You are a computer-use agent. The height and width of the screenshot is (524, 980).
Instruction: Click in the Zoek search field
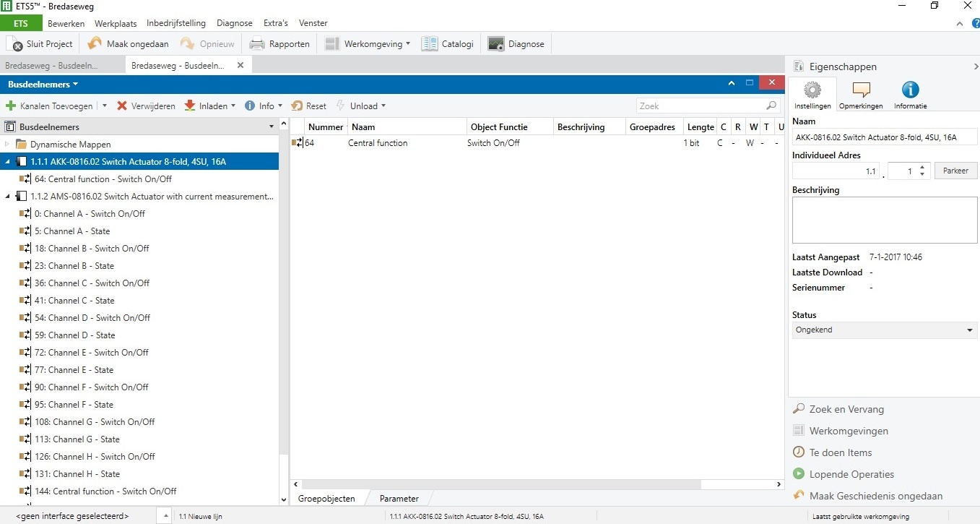(701, 106)
